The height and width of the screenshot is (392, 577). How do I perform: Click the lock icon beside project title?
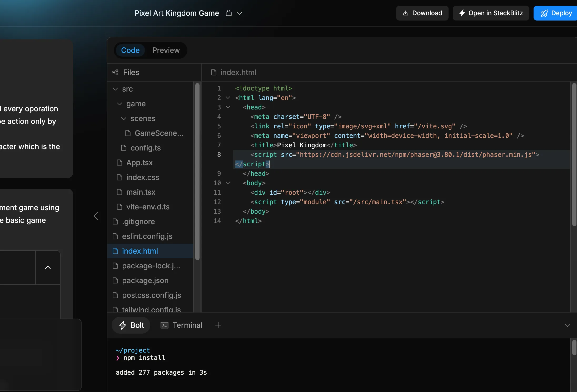[229, 13]
